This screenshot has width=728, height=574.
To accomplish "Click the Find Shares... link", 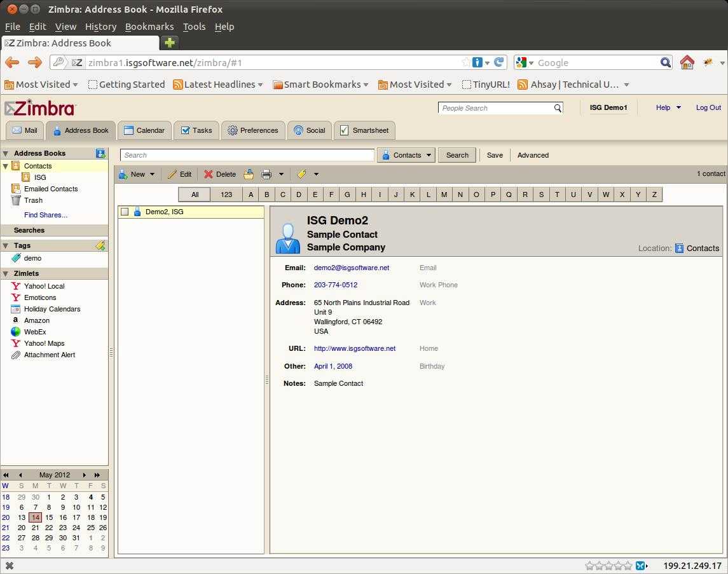I will [x=46, y=215].
